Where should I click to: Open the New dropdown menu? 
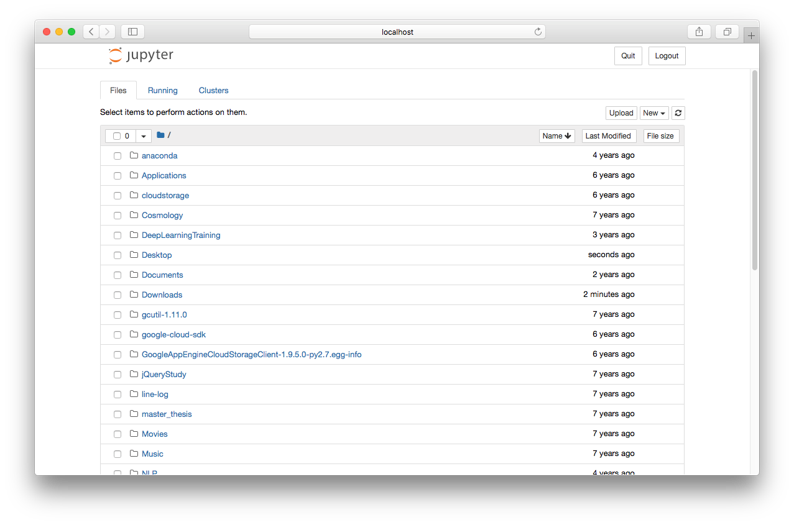[x=653, y=113]
